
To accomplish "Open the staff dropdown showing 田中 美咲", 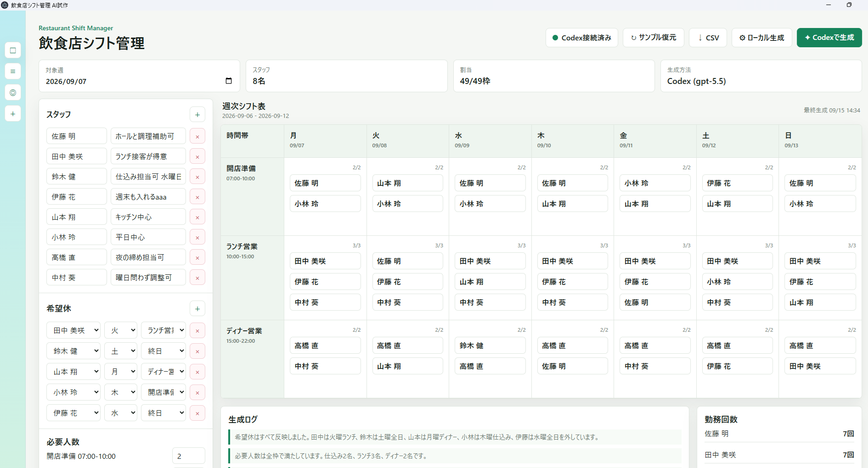I will (x=73, y=330).
